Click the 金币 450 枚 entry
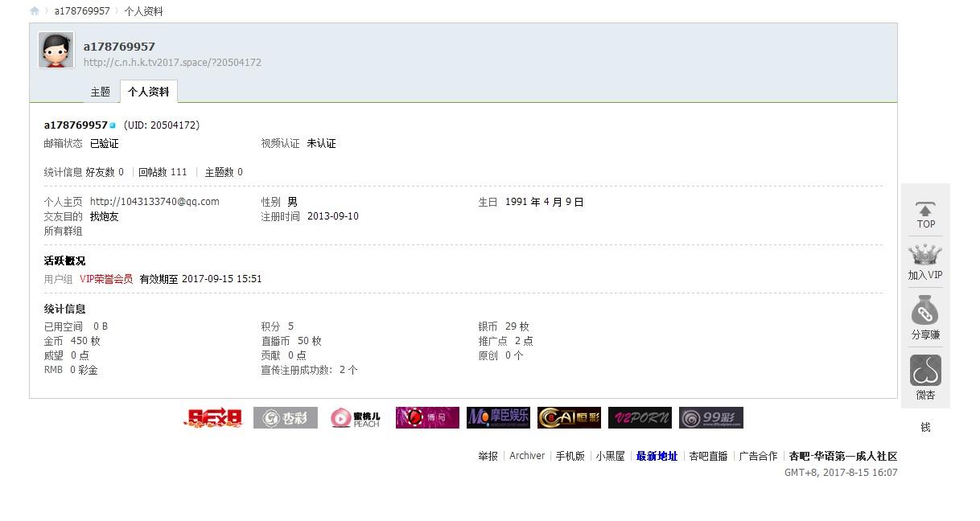The width and height of the screenshot is (980, 521). coord(72,341)
